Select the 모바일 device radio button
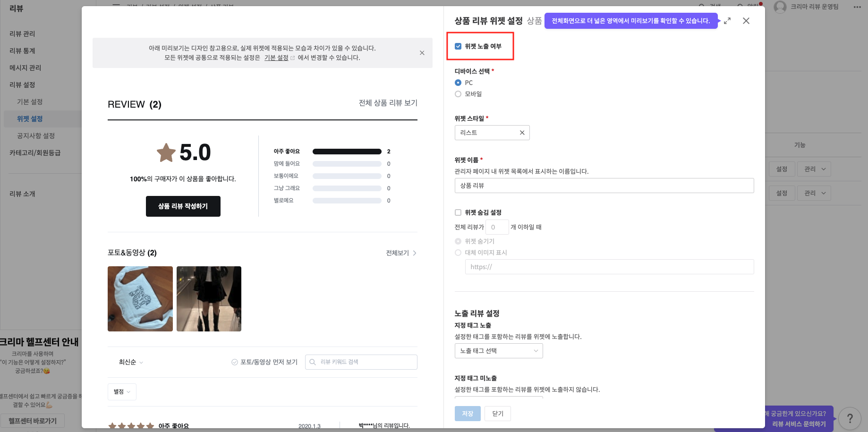Screen dimensions: 868x432 pyautogui.click(x=458, y=93)
